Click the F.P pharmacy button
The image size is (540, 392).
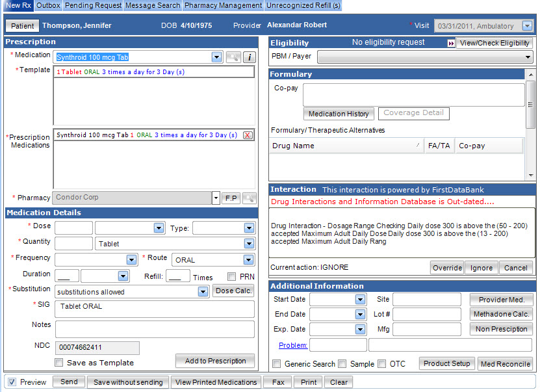(x=231, y=198)
